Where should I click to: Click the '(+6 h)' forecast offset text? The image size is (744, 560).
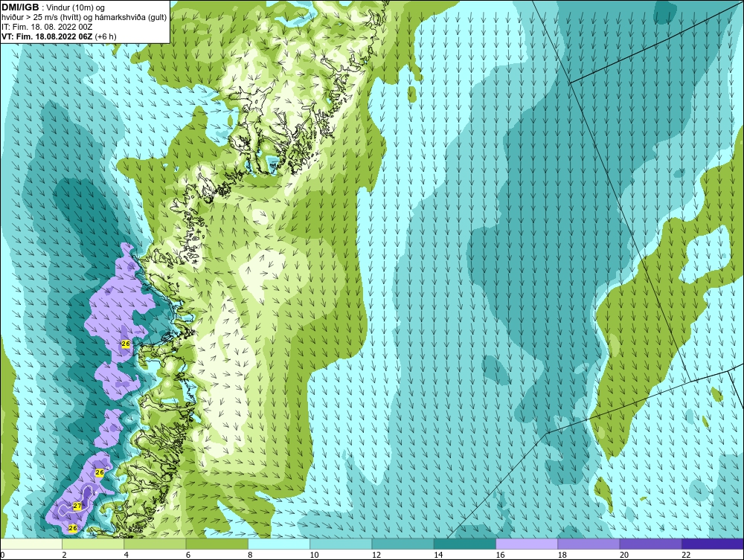tap(106, 36)
